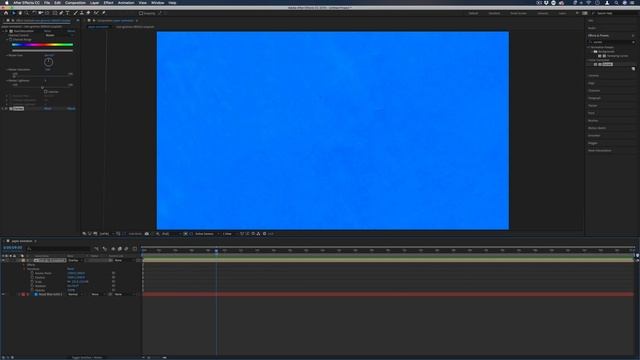The height and width of the screenshot is (360, 640).
Task: Toggle the Anchor Point stopwatch
Action: (32, 273)
